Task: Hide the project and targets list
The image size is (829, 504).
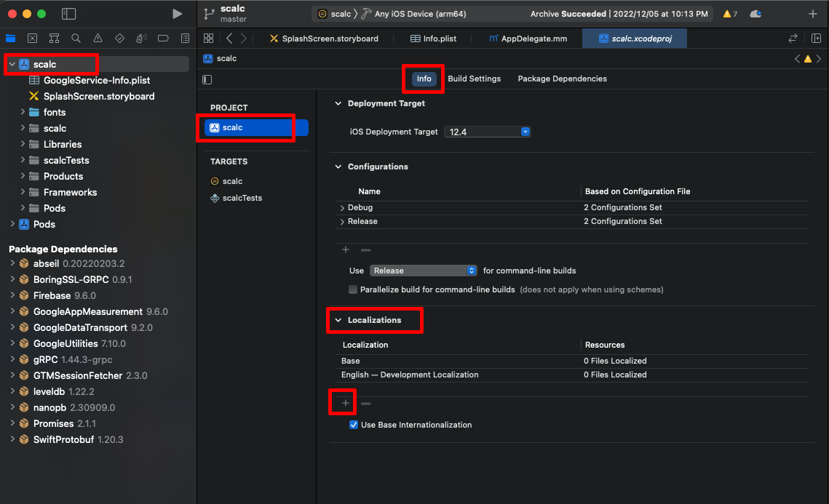Action: 207,79
